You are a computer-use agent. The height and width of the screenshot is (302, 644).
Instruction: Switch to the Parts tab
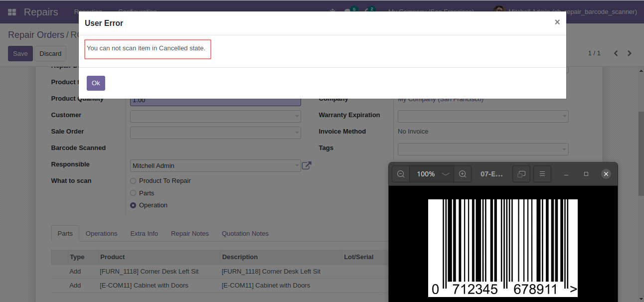pos(65,233)
